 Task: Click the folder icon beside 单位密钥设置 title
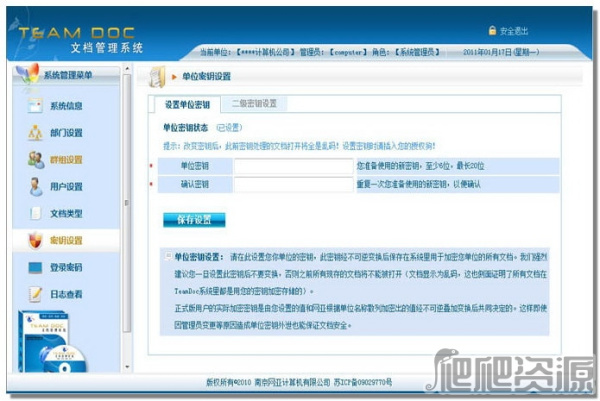click(x=158, y=76)
